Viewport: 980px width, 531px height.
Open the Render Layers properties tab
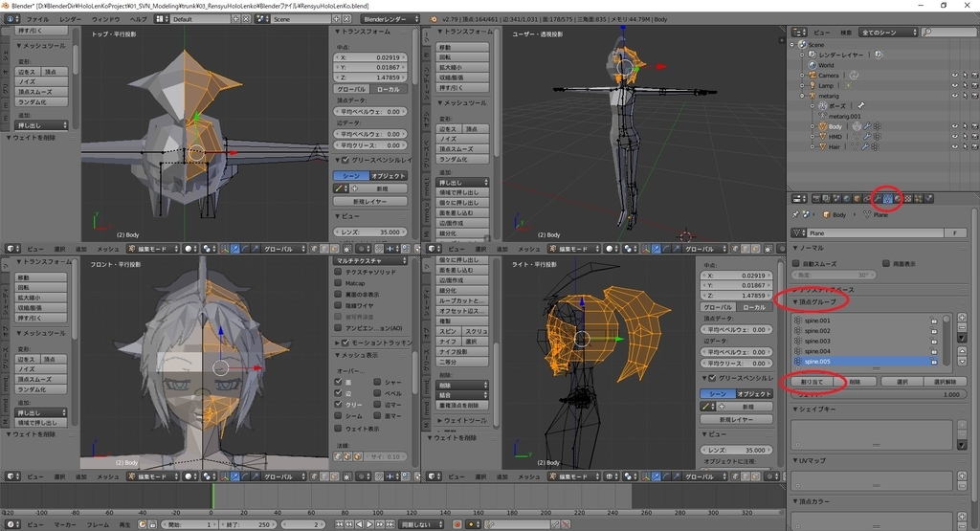[826, 199]
